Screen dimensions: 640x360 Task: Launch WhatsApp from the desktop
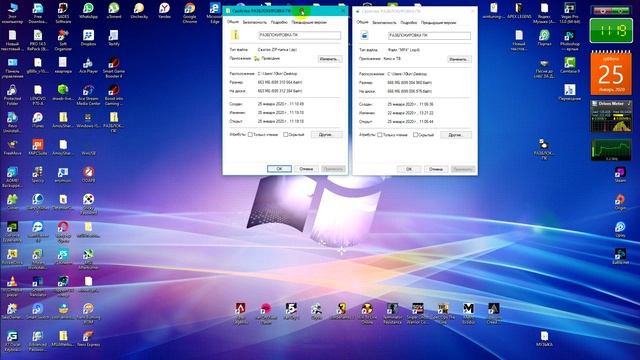pos(88,11)
